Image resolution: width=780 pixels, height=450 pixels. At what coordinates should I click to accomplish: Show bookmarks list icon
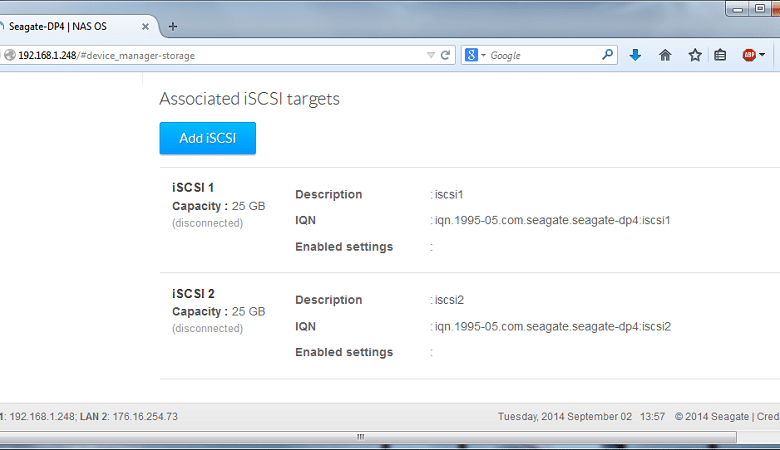(720, 55)
